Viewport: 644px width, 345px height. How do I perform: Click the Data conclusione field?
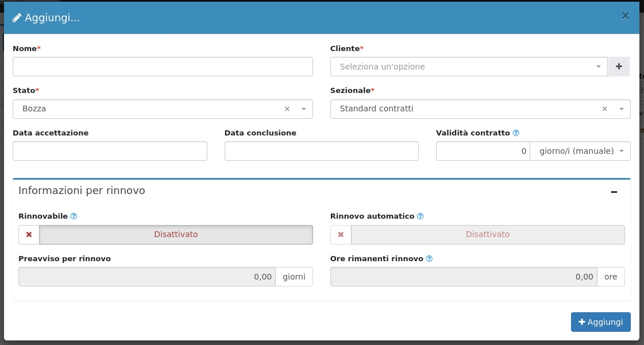tap(321, 151)
